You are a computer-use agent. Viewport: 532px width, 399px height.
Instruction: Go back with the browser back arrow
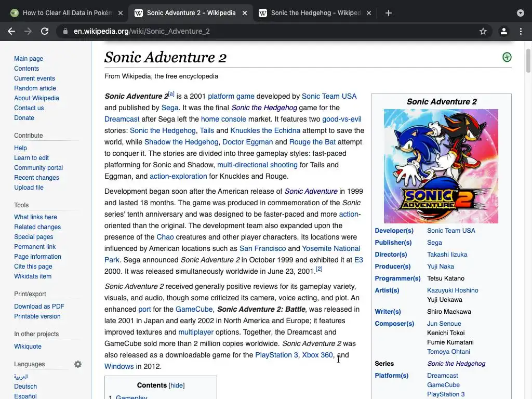11,31
